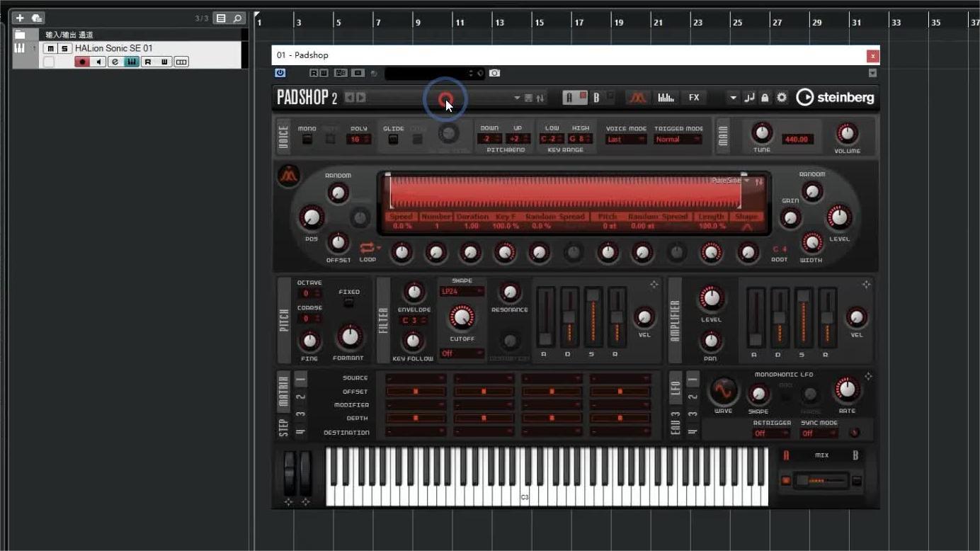Open edit channel settings 'e' icon

(x=115, y=62)
